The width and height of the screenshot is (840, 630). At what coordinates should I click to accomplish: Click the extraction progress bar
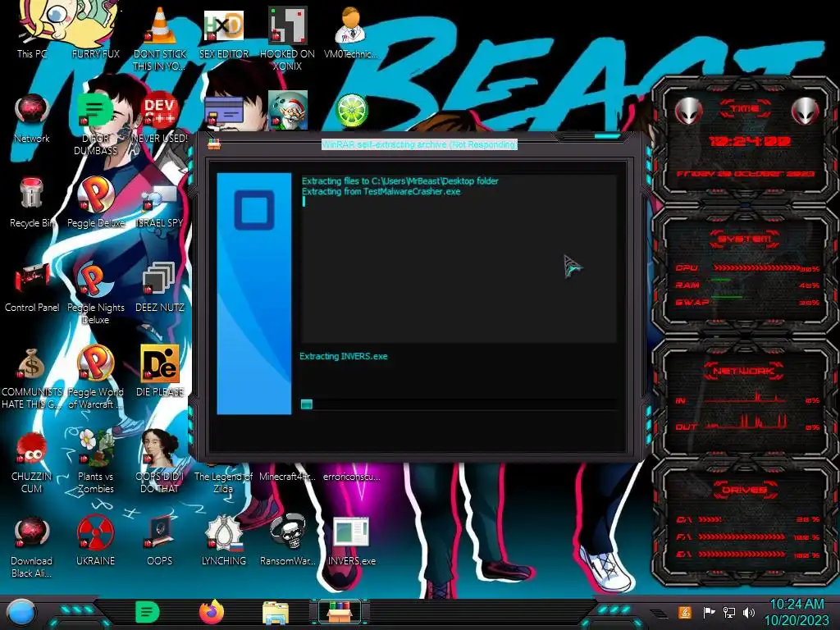tap(459, 404)
